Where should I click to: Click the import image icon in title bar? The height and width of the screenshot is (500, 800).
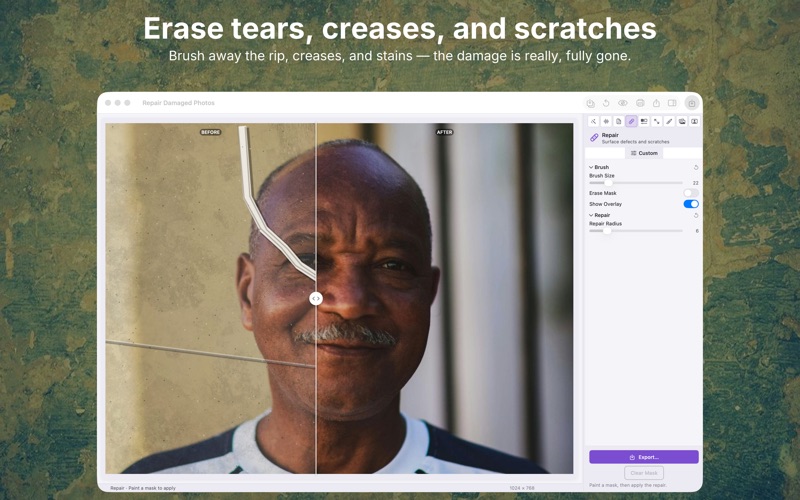coord(590,103)
